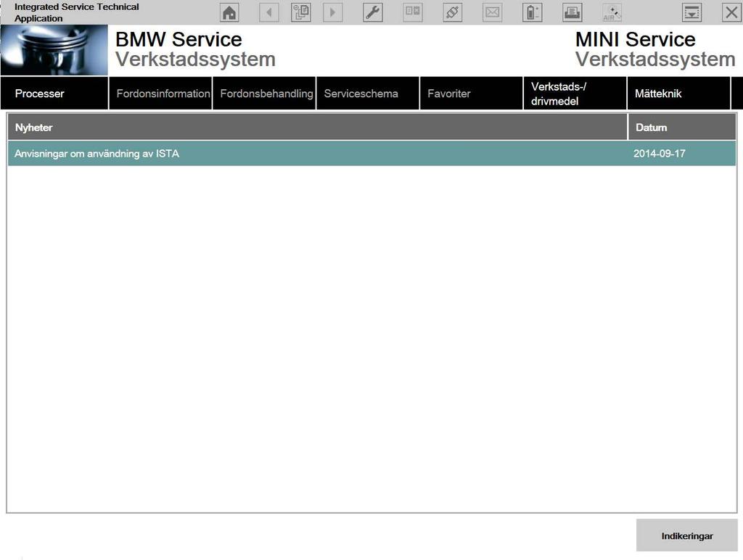743x560 pixels.
Task: Open the operations list documents icon
Action: click(301, 12)
